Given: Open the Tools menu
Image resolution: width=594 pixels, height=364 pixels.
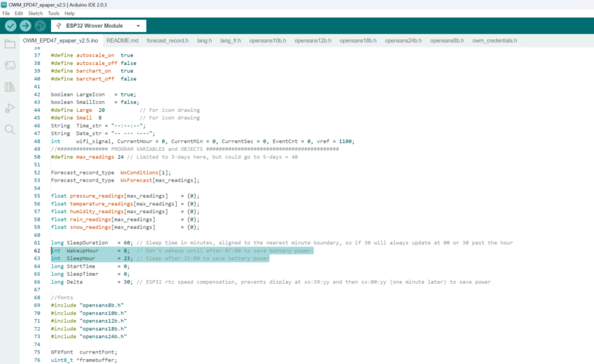Looking at the screenshot, I should tap(54, 13).
